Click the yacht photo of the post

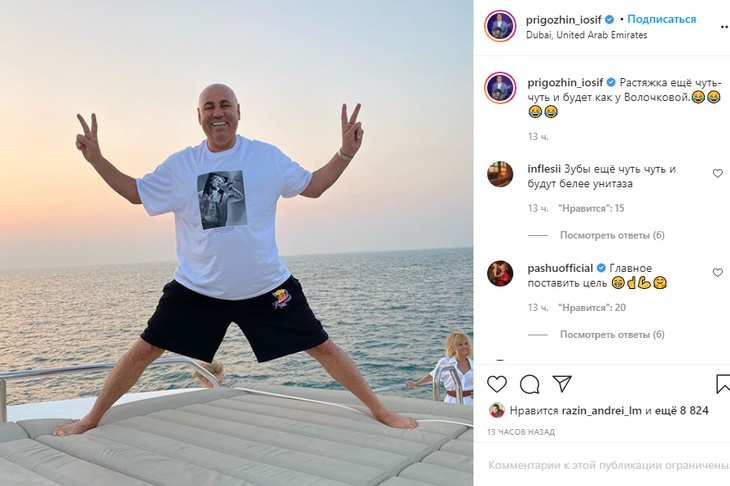point(237,243)
